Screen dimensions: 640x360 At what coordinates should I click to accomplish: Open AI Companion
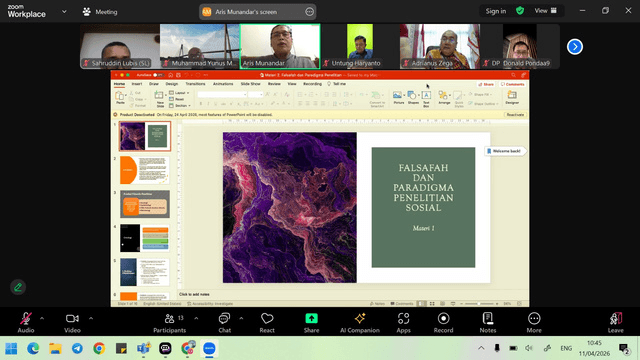360,322
